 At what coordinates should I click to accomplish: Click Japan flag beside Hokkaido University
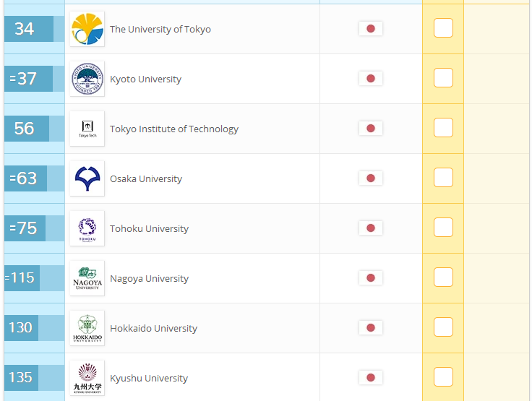click(371, 328)
